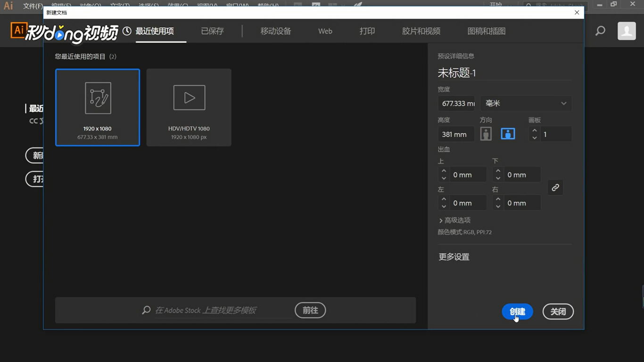Open 更多设置 more settings
The height and width of the screenshot is (362, 644).
(x=454, y=257)
